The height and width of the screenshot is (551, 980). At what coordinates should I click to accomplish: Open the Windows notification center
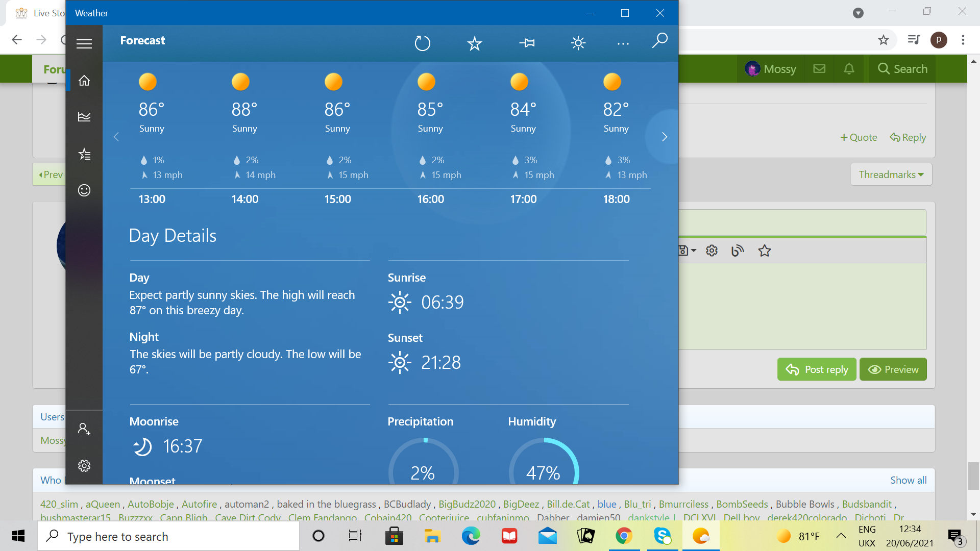coord(956,537)
